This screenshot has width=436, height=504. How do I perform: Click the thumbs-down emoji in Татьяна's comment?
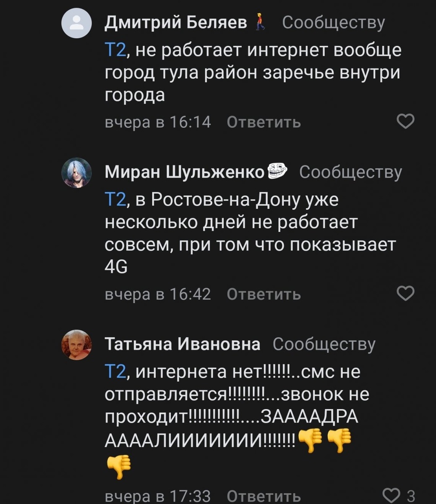pyautogui.click(x=311, y=441)
